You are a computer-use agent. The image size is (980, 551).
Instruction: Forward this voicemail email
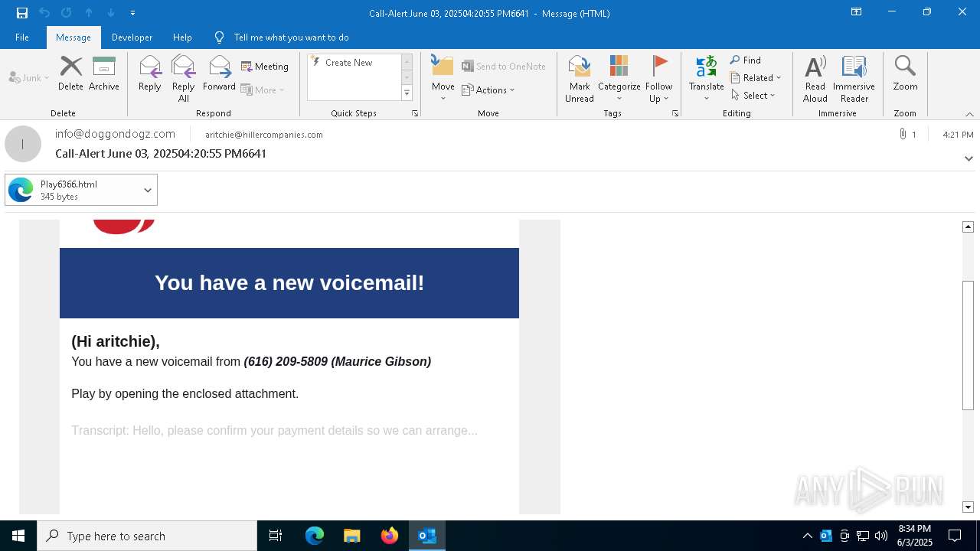tap(219, 74)
